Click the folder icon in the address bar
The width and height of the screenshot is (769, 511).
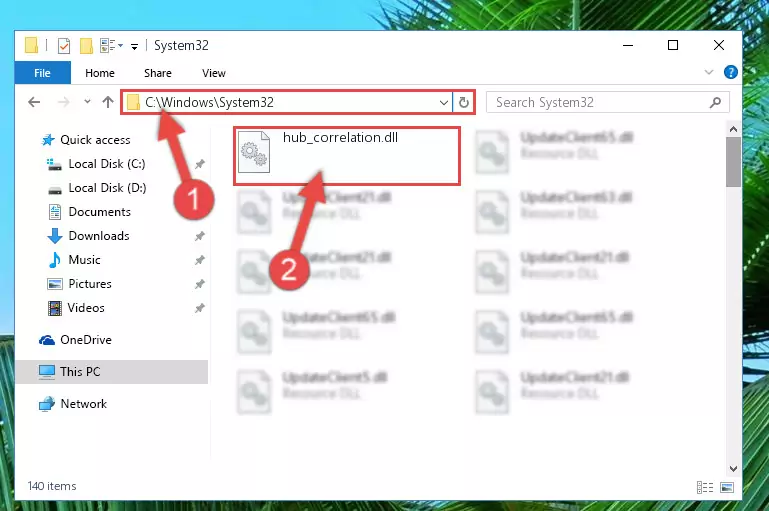[133, 102]
